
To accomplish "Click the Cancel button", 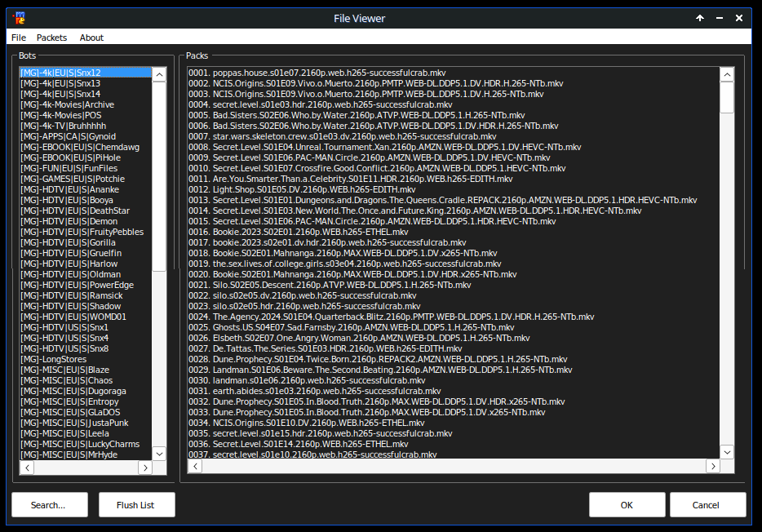I will pyautogui.click(x=706, y=505).
